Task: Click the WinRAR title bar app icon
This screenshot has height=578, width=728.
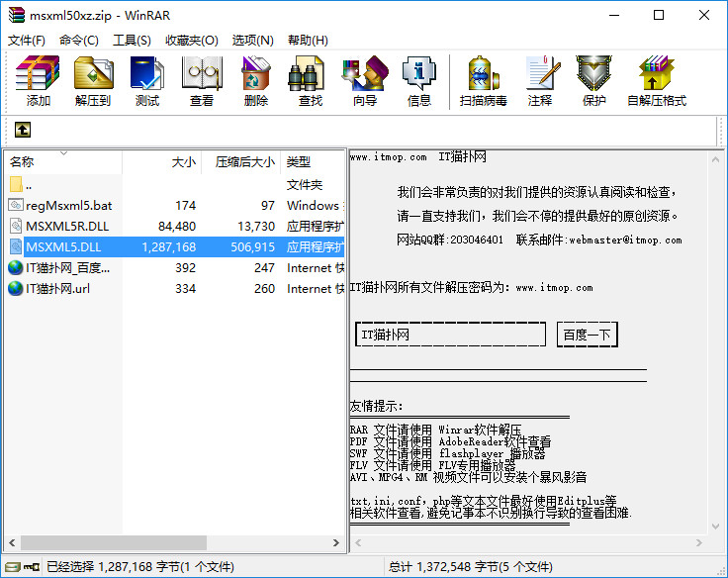Action: tap(17, 15)
